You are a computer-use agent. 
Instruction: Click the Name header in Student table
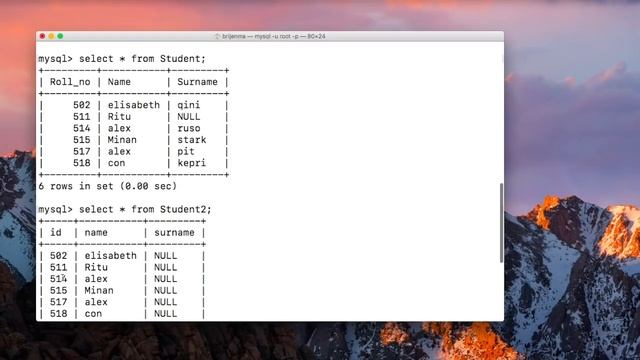click(119, 82)
